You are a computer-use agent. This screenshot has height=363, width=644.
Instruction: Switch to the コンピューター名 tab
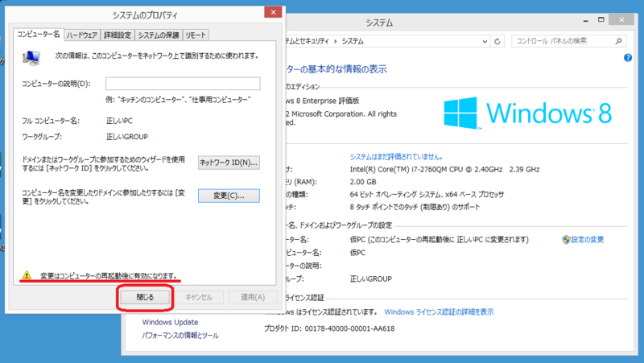38,35
